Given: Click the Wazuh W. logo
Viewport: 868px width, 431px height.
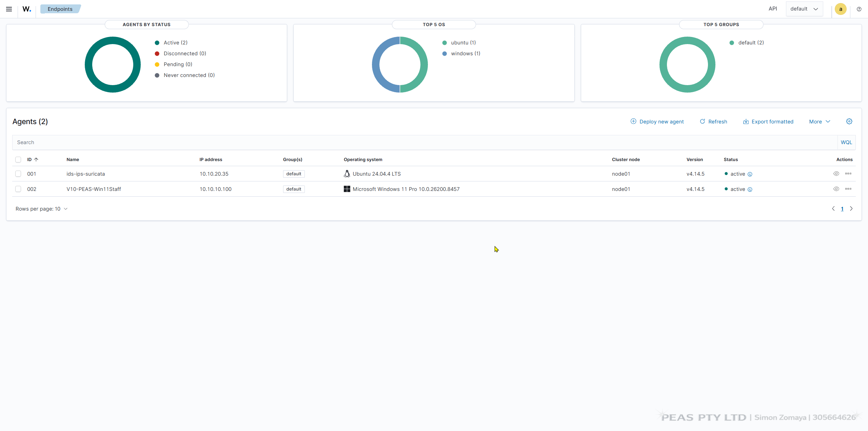Looking at the screenshot, I should coord(27,9).
